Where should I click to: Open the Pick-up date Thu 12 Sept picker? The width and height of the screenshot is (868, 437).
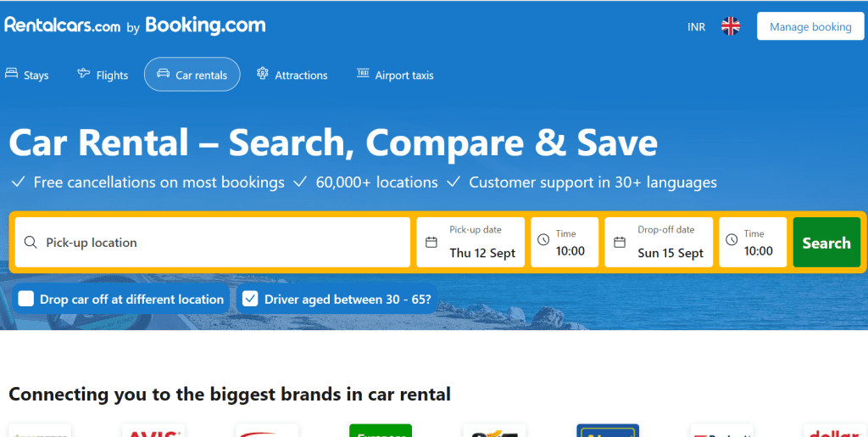470,242
